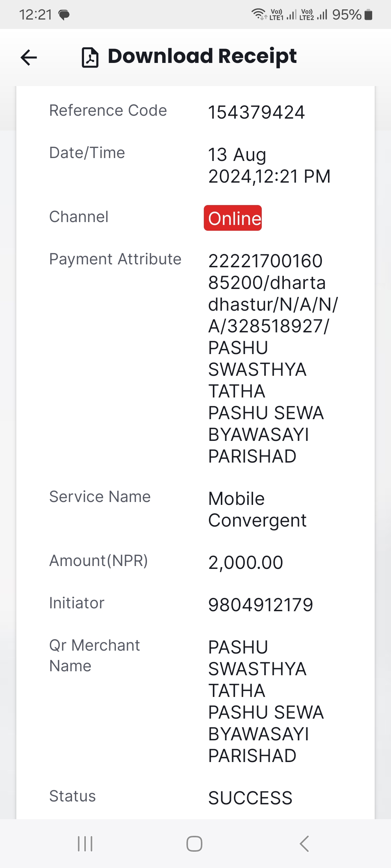The height and width of the screenshot is (868, 391).
Task: Tap the SUCCESS status text
Action: coord(250,798)
